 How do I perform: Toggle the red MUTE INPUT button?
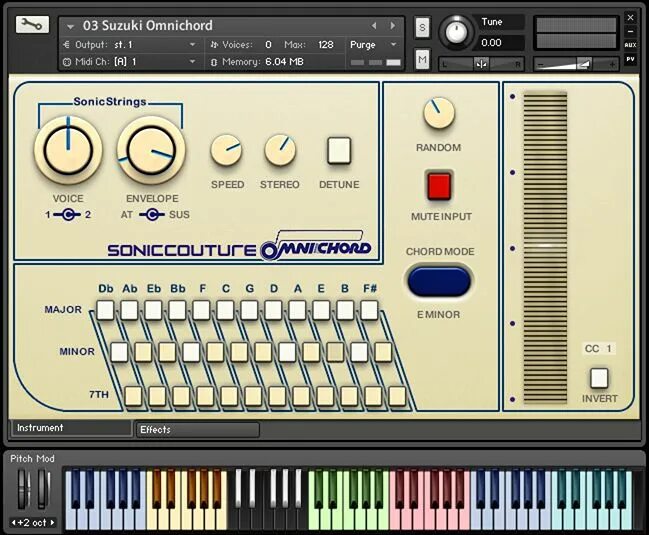tap(439, 186)
